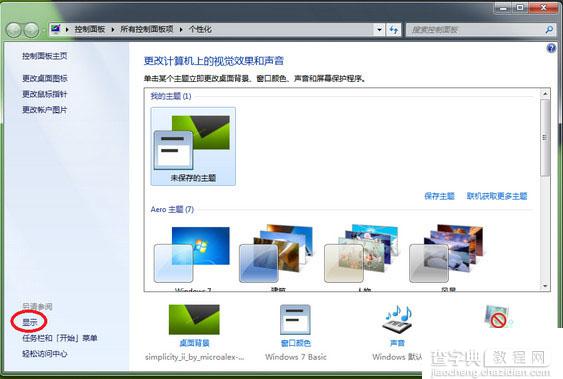563x379 pixels.
Task: Click the search magnifier icon
Action: [x=549, y=29]
